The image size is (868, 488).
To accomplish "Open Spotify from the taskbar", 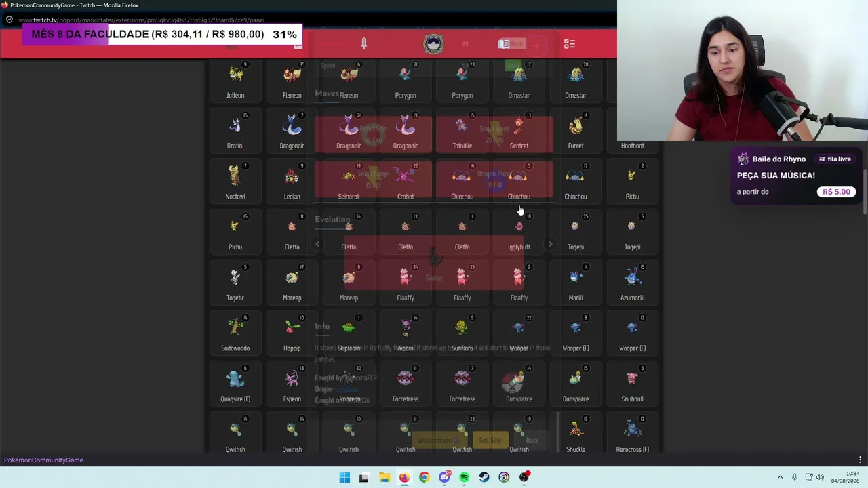I will [464, 477].
